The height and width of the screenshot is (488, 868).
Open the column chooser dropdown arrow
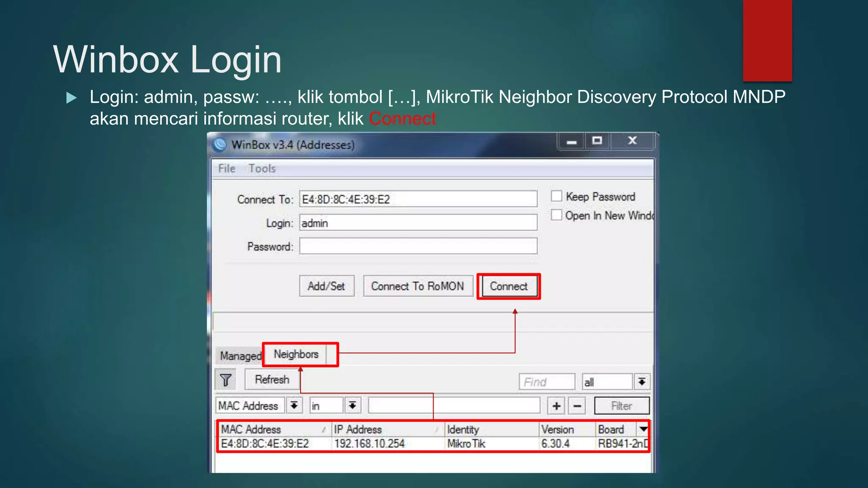(x=643, y=429)
